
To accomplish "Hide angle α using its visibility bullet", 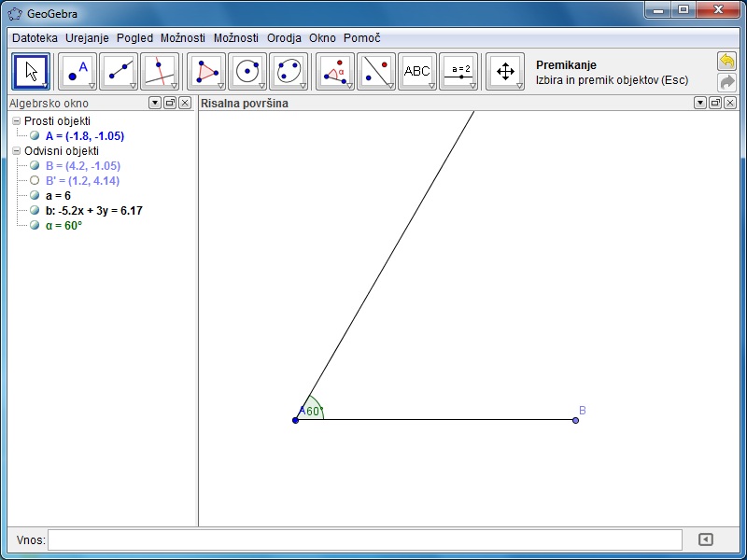I will 35,226.
